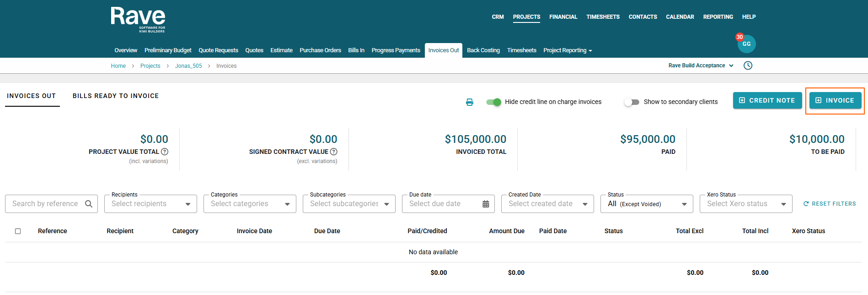Click the search magnifier icon
This screenshot has width=868, height=295.
(89, 204)
